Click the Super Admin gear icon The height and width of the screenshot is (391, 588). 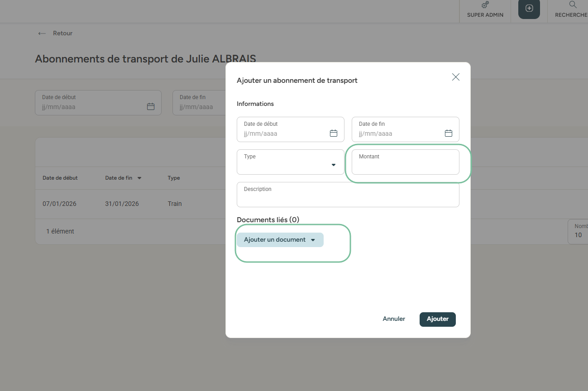click(x=485, y=5)
